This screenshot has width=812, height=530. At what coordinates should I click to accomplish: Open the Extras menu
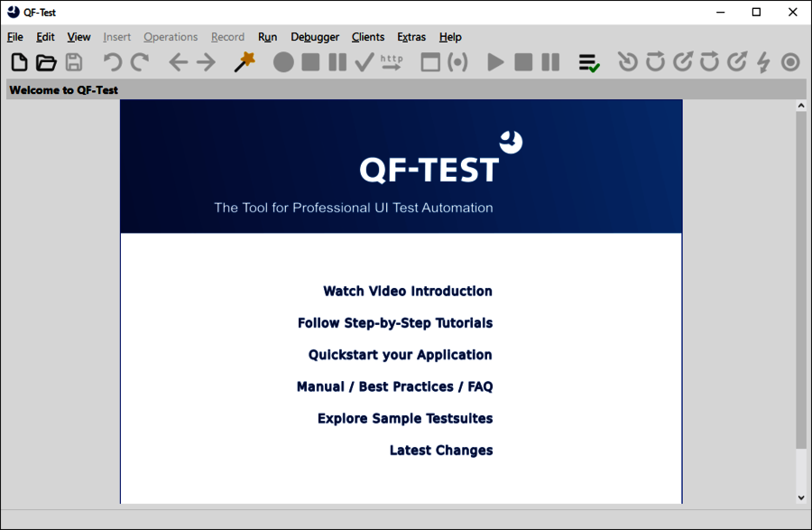coord(411,37)
